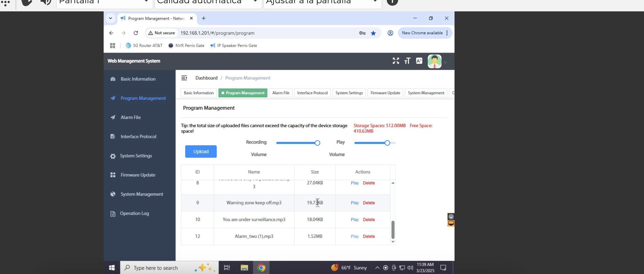Go back in browser
644x274 pixels.
click(111, 33)
